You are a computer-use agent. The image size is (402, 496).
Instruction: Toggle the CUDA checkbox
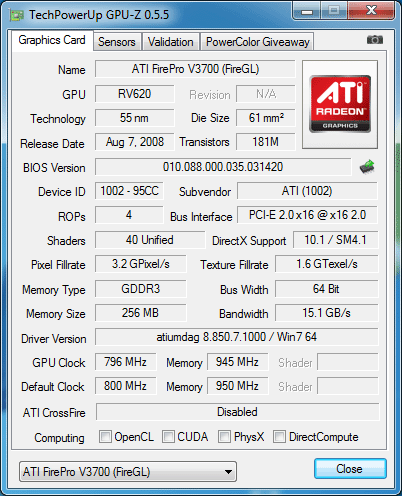point(168,437)
